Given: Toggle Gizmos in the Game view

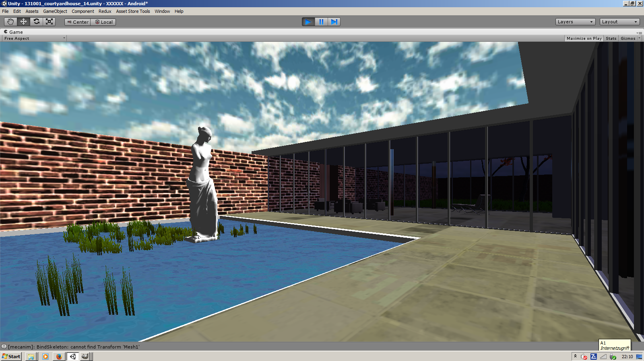Looking at the screenshot, I should pos(628,39).
